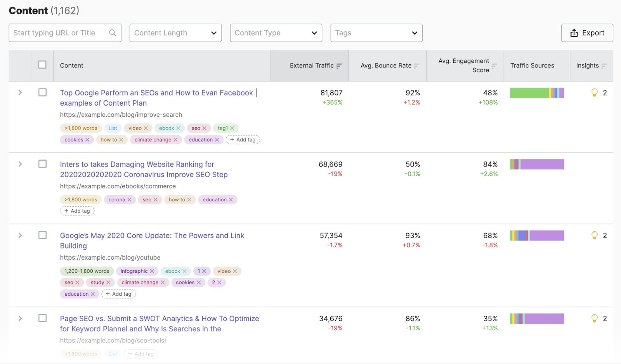
Task: Open the Content Type filter dropdown
Action: pos(276,33)
